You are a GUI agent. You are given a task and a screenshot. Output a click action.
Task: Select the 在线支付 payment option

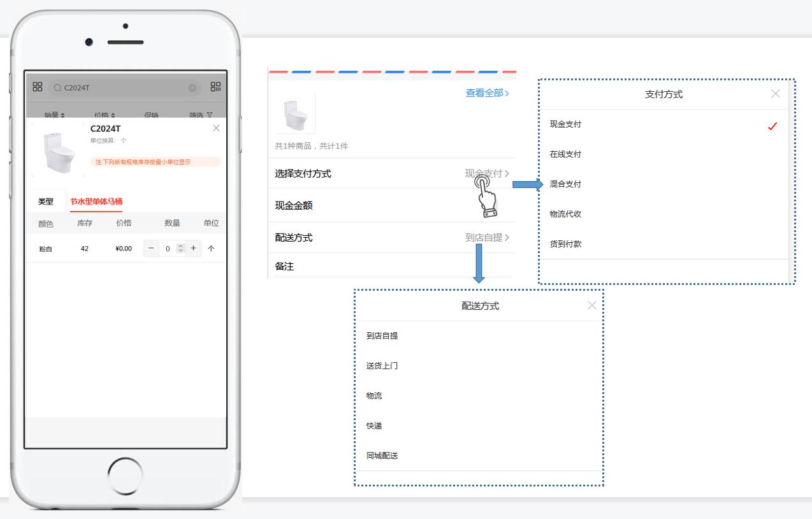(566, 154)
